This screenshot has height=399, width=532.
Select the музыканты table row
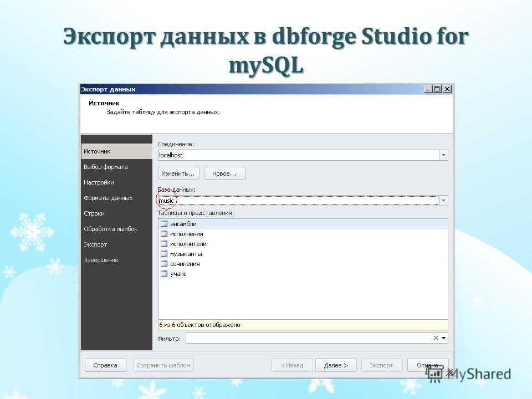click(303, 254)
